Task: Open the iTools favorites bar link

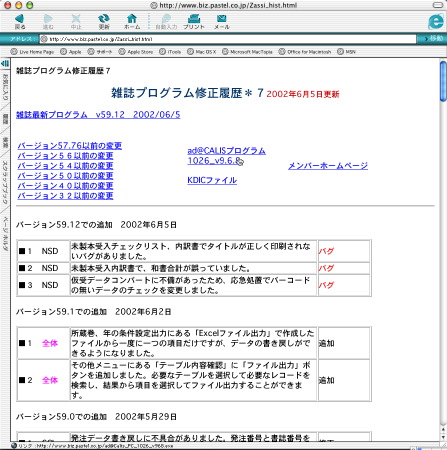Action: coord(170,52)
